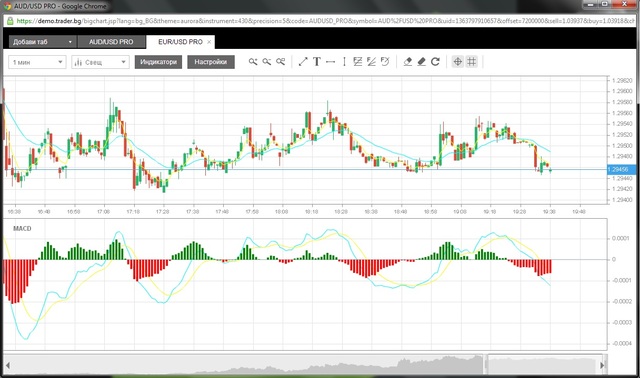Switch to the AUD/USD PRO tab

click(x=111, y=42)
